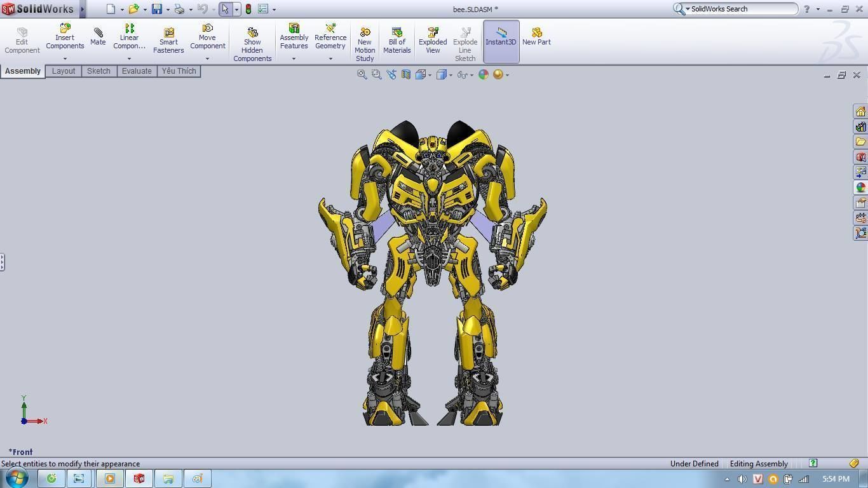The image size is (868, 488).
Task: Click the taskbar volume speaker icon
Action: tap(742, 479)
